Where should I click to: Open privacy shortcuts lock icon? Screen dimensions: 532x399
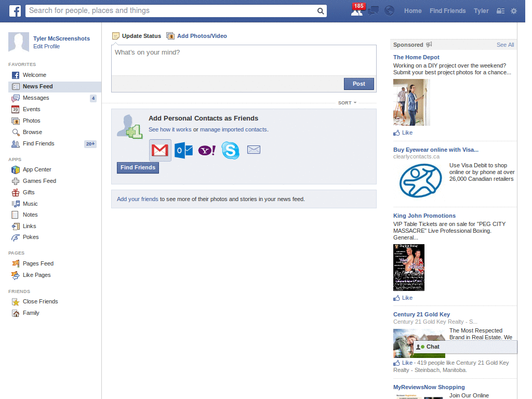500,11
